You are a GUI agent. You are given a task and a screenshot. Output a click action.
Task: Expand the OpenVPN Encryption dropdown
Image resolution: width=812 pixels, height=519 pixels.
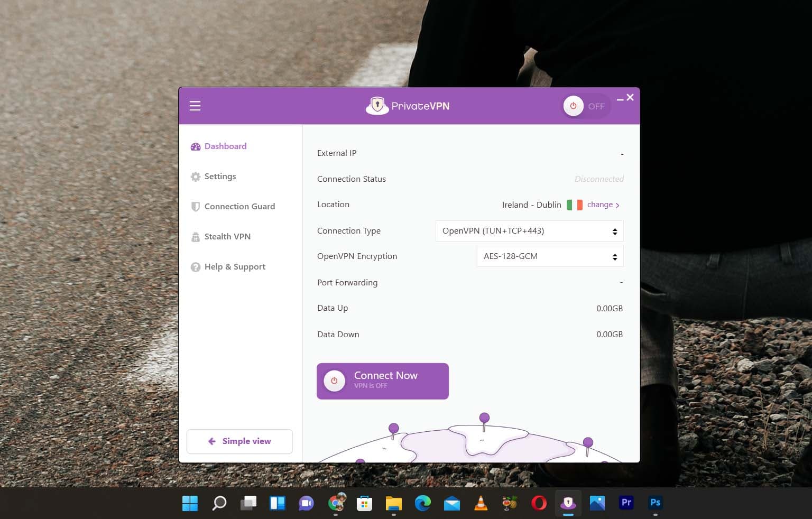(x=550, y=256)
